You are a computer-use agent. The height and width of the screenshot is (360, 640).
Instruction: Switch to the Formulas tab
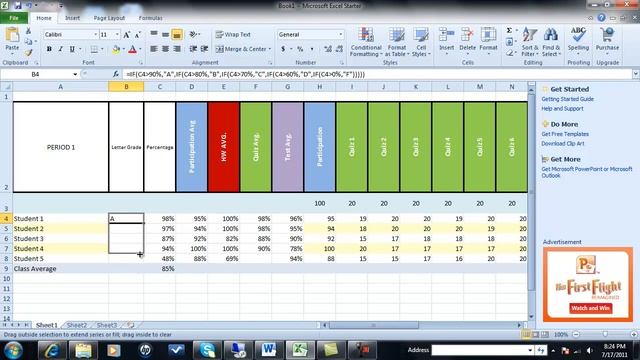(x=150, y=18)
